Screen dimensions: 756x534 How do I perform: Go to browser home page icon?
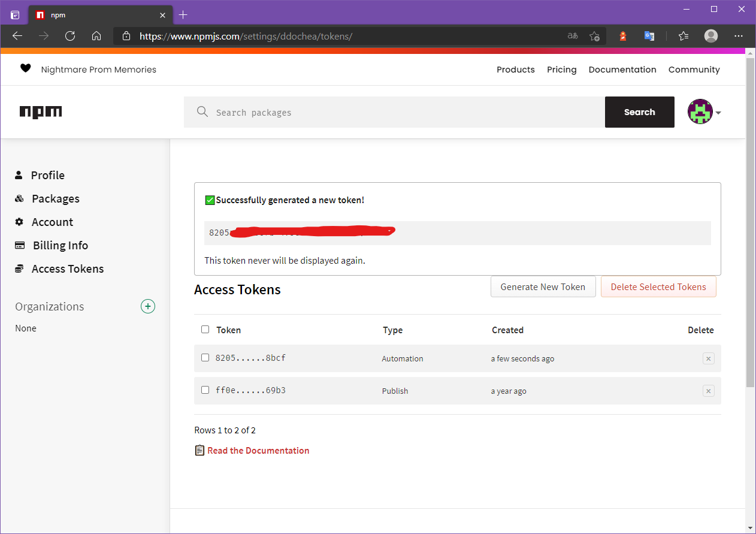tap(96, 36)
